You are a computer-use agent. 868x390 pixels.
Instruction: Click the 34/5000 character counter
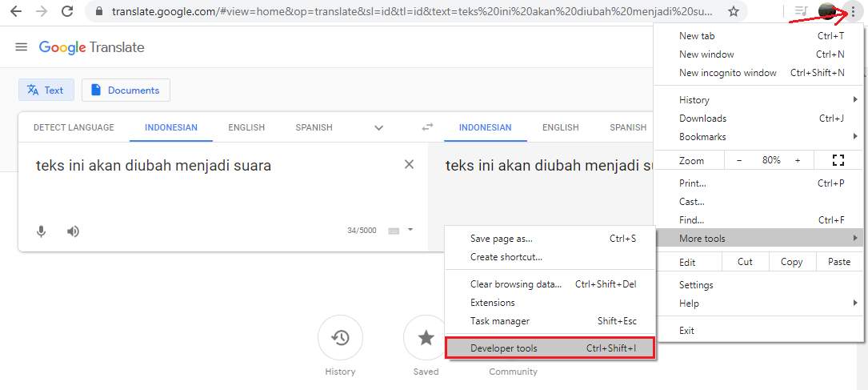point(362,231)
